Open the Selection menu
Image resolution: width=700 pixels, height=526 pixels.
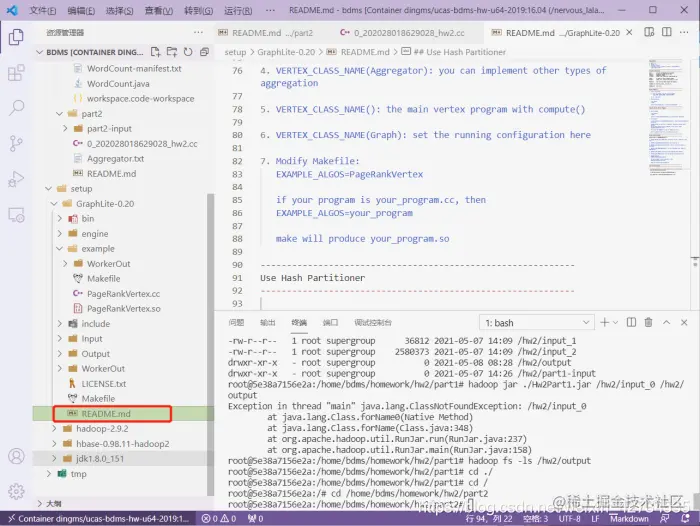[x=119, y=10]
